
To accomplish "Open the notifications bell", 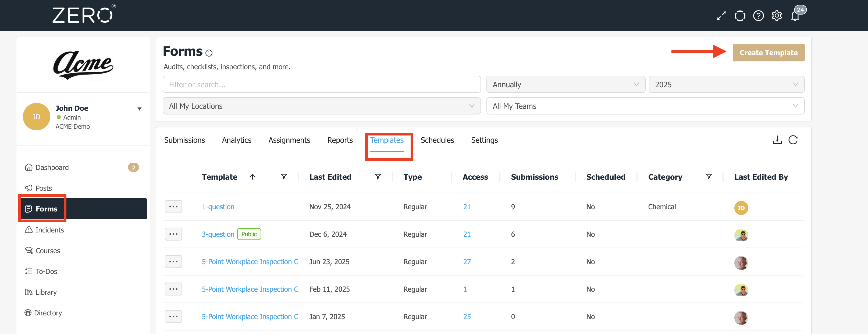I will coord(795,16).
